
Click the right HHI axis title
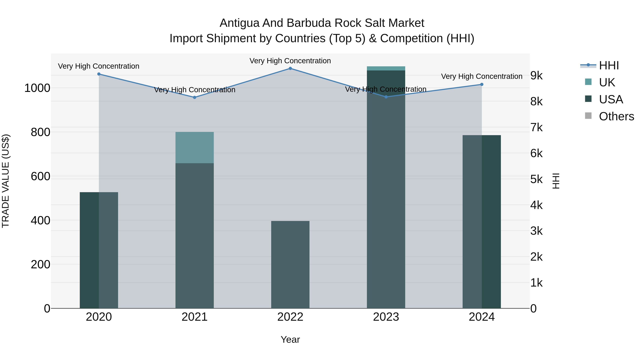tap(556, 181)
